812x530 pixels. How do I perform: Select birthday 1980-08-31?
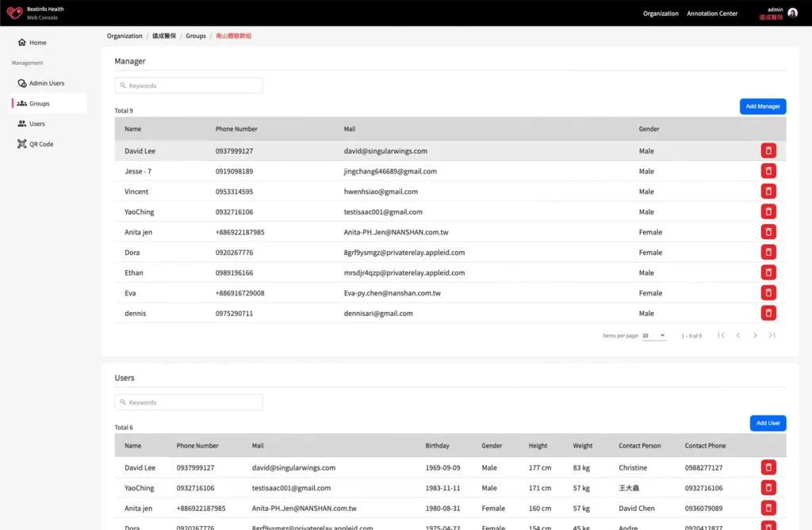pos(442,509)
